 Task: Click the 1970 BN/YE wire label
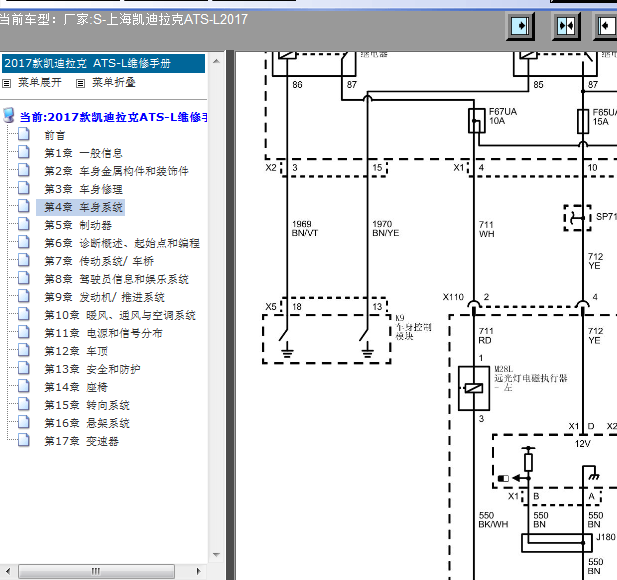click(386, 229)
